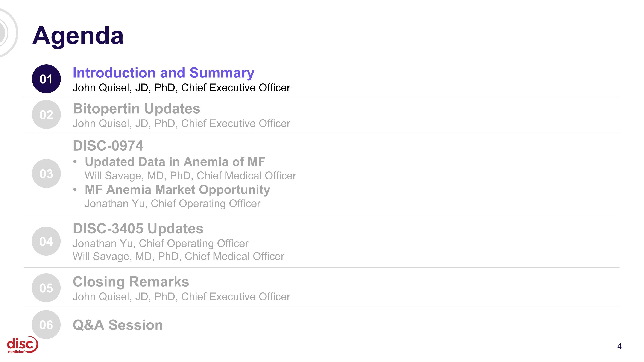Click MF Anemia Market Opportunity bullet
The height and width of the screenshot is (362, 644).
[x=177, y=190]
